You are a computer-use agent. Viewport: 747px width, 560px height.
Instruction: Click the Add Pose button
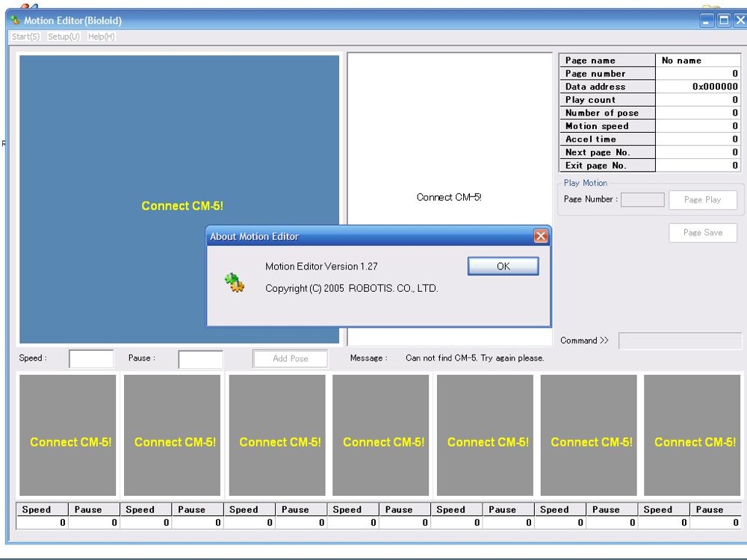point(290,358)
